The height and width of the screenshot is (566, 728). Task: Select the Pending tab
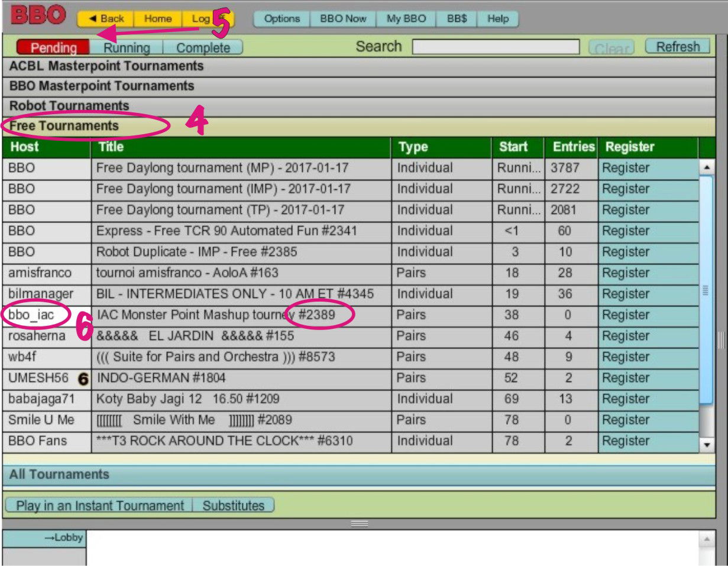pyautogui.click(x=53, y=48)
